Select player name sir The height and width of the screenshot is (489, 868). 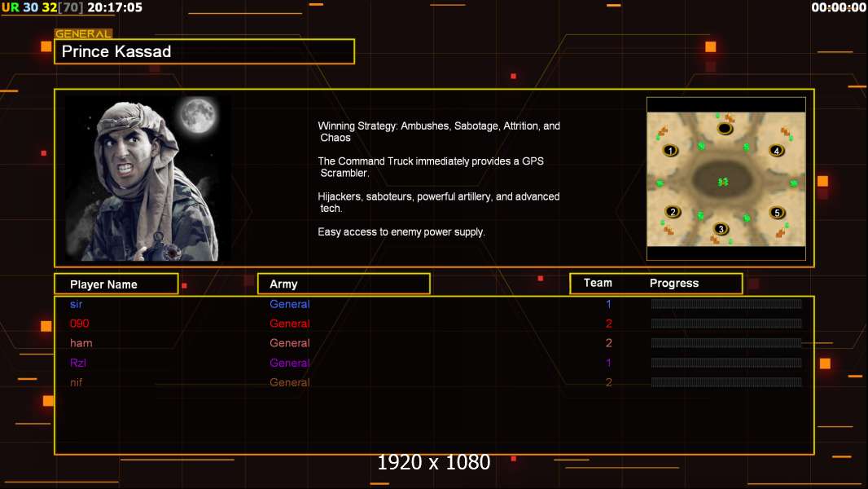pos(76,304)
